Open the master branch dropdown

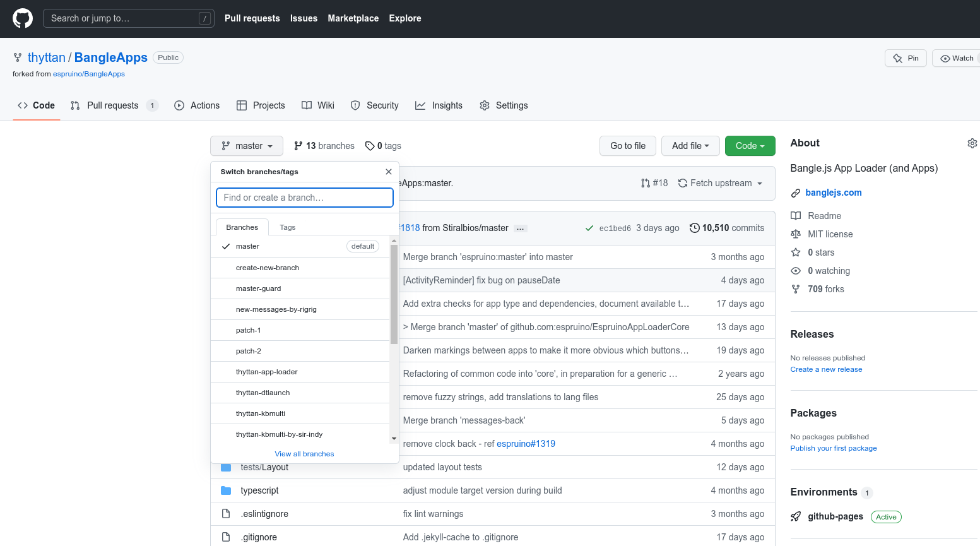coord(247,146)
